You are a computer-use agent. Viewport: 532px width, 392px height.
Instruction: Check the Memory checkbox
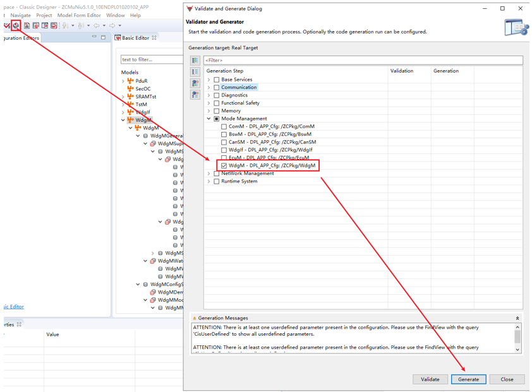(x=217, y=111)
